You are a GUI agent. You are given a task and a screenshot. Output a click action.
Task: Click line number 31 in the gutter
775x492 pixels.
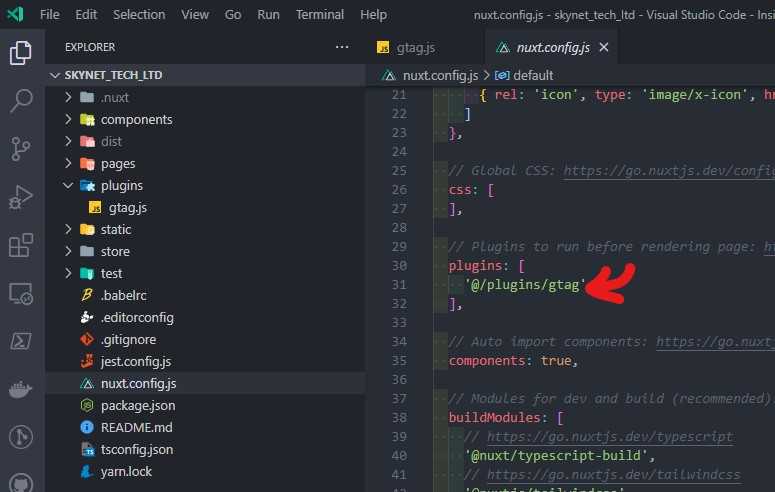click(399, 285)
